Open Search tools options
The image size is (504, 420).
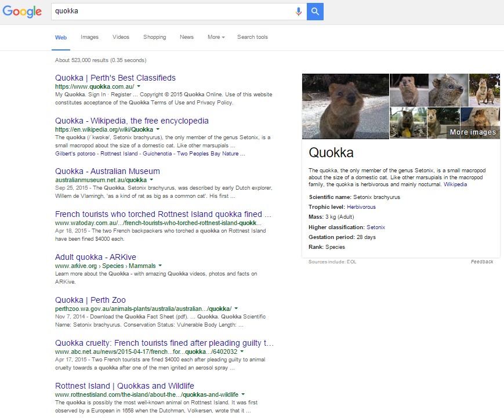coord(252,37)
